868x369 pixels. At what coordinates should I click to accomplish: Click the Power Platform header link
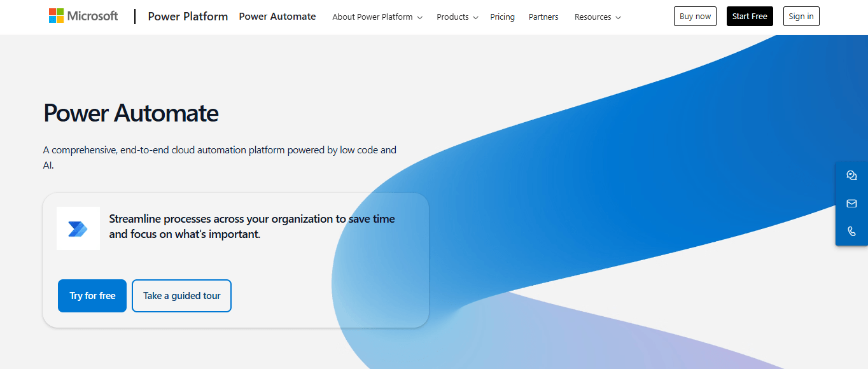(x=188, y=17)
